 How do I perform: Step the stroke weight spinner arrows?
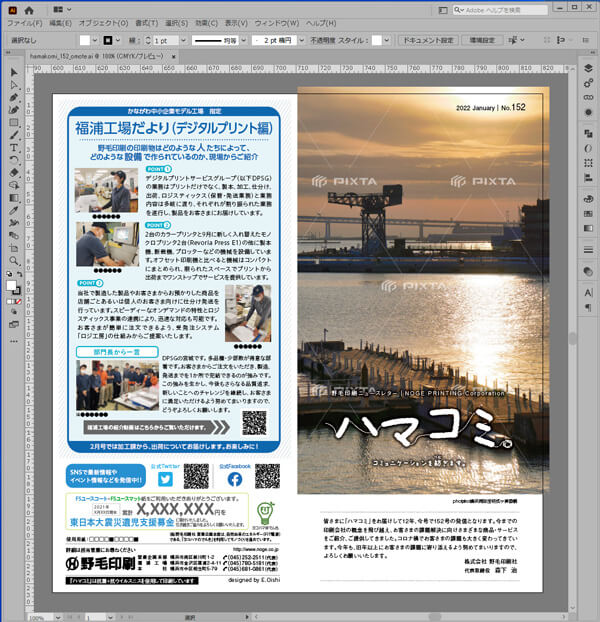(148, 40)
